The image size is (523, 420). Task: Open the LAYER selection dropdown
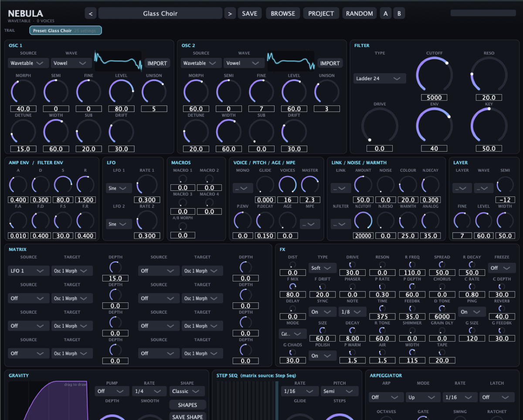[x=462, y=188]
